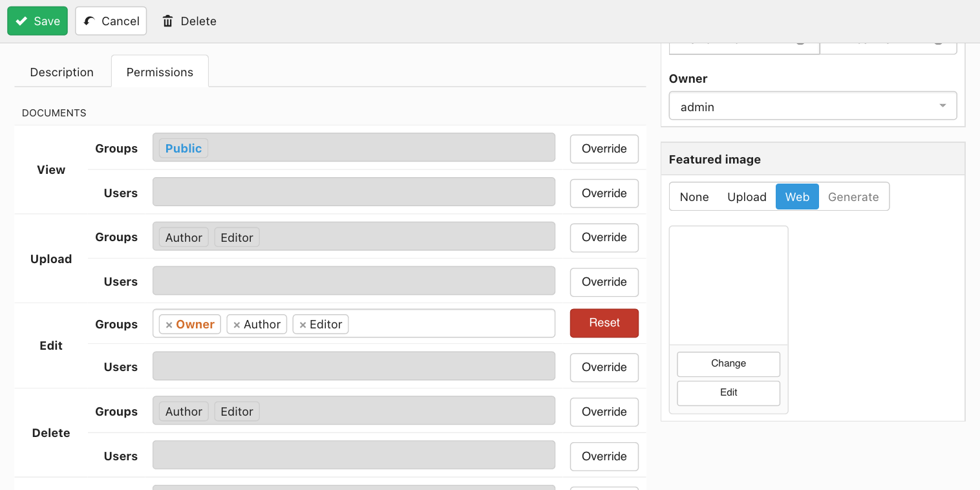Image resolution: width=980 pixels, height=490 pixels.
Task: Select None for featured image
Action: coord(694,197)
